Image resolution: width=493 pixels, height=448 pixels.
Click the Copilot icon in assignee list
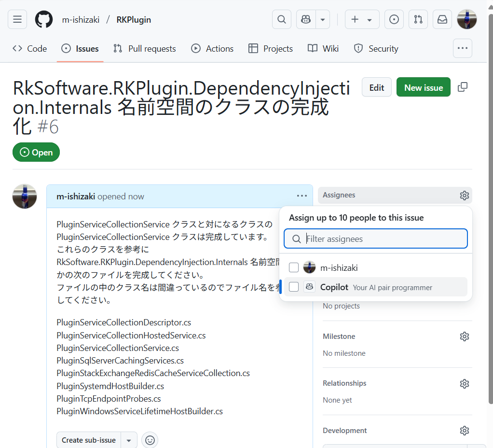click(x=309, y=287)
